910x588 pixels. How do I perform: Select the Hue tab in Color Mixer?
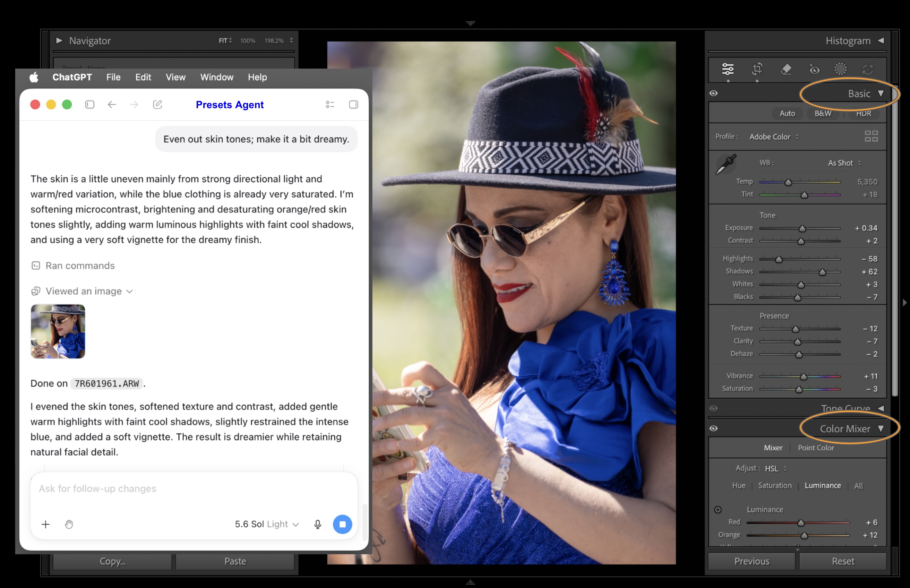739,486
